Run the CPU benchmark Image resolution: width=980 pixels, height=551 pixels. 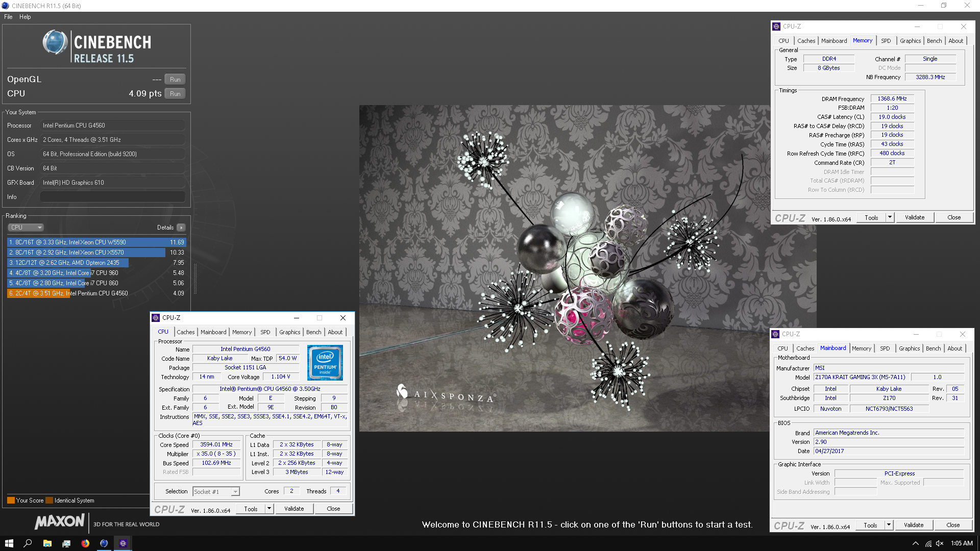tap(175, 94)
